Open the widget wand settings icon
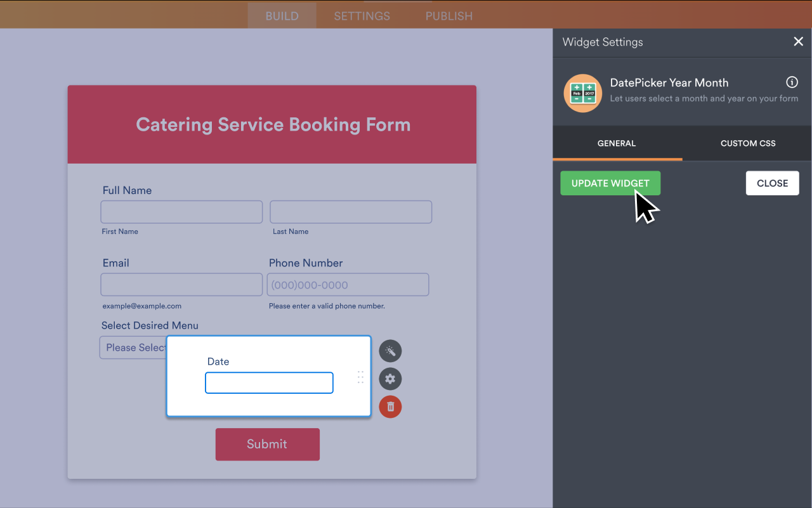This screenshot has height=508, width=812. 390,351
